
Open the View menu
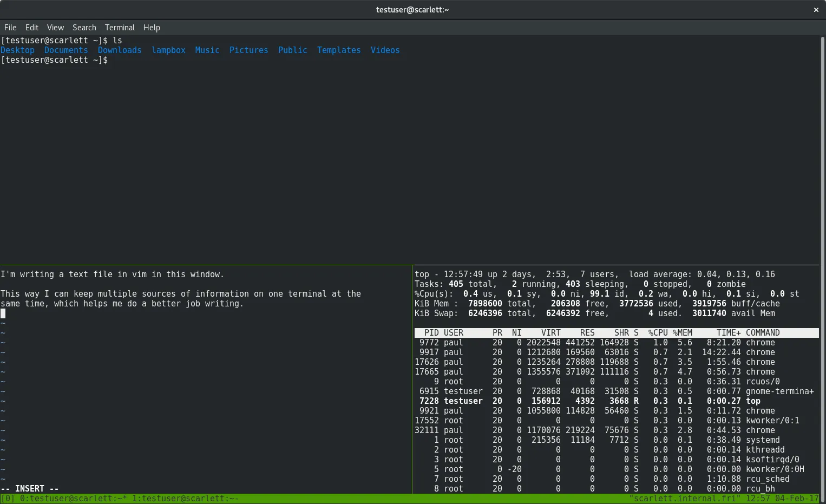tap(55, 28)
